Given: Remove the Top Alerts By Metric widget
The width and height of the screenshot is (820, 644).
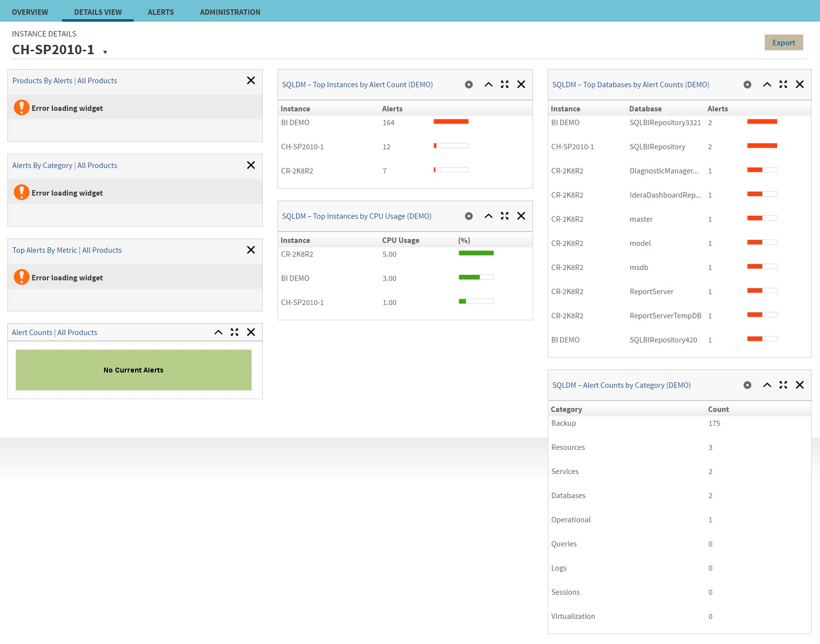Looking at the screenshot, I should 251,250.
